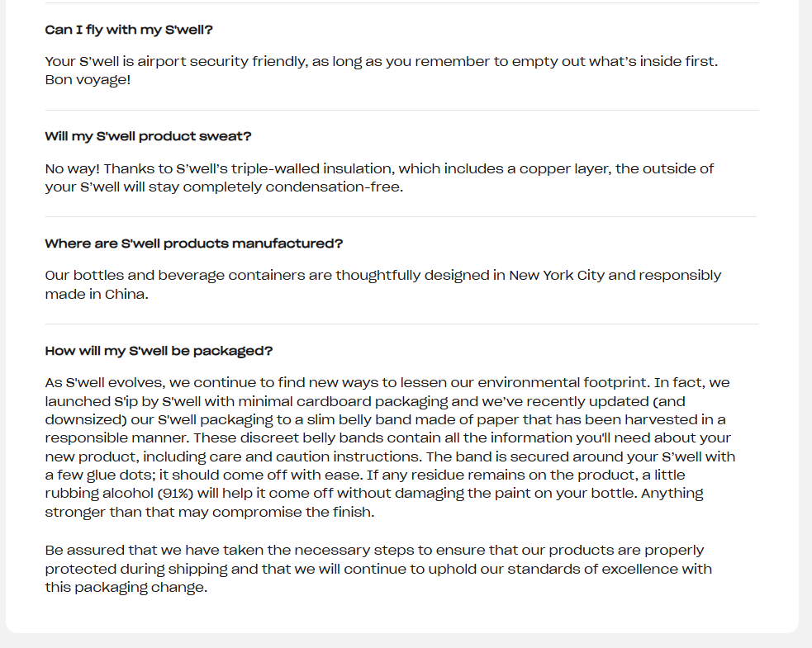This screenshot has width=812, height=648.
Task: Select the "Will my S'well product sweat?" heading
Action: [x=149, y=136]
